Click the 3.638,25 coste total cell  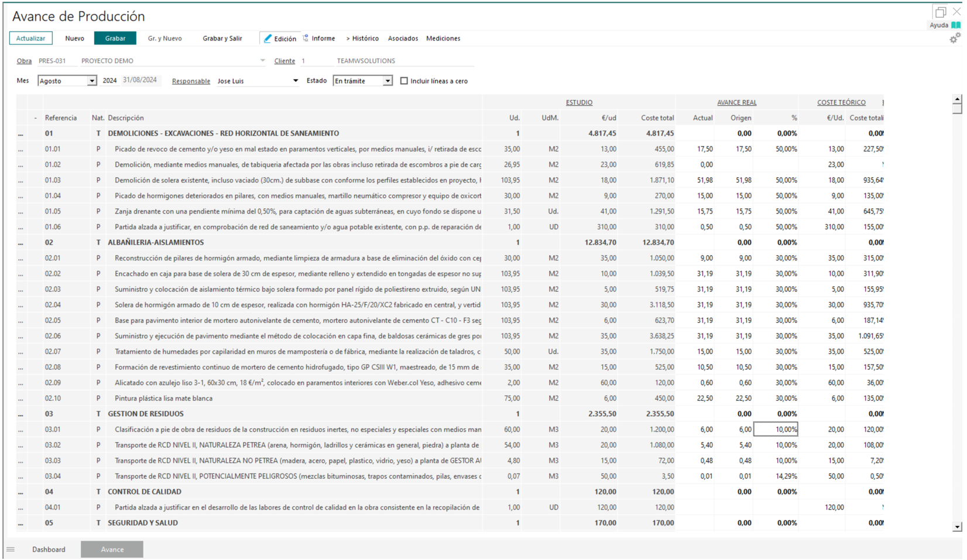[661, 336]
